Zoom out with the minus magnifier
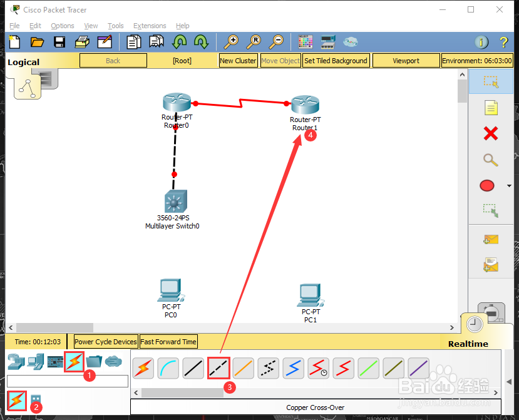 pyautogui.click(x=276, y=42)
